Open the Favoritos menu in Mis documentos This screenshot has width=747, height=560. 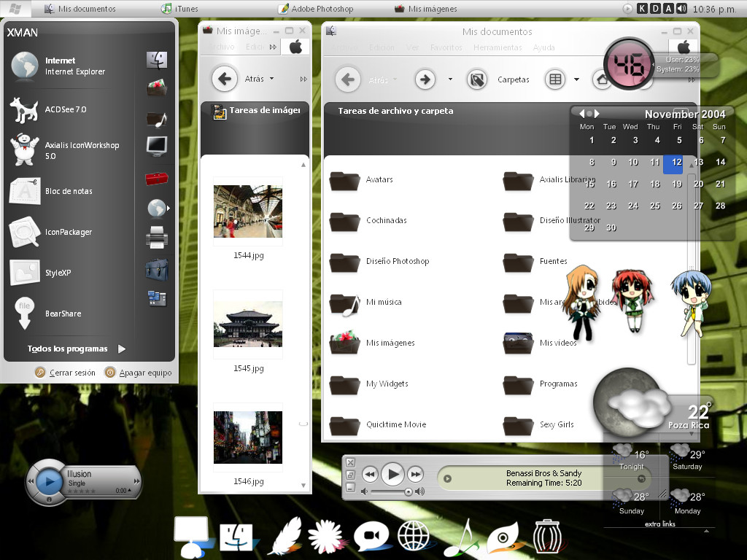coord(446,47)
